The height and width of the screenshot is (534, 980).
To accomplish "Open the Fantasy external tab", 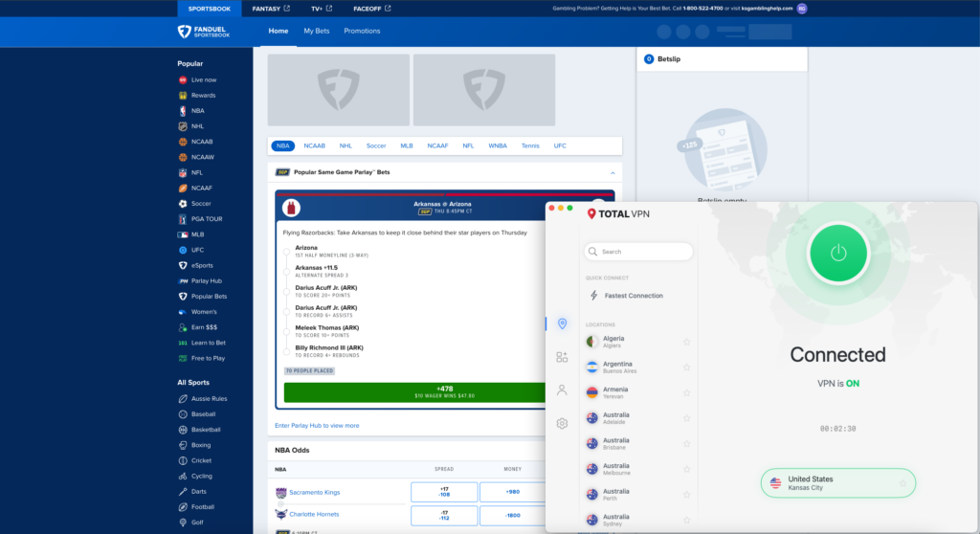I will [x=271, y=9].
